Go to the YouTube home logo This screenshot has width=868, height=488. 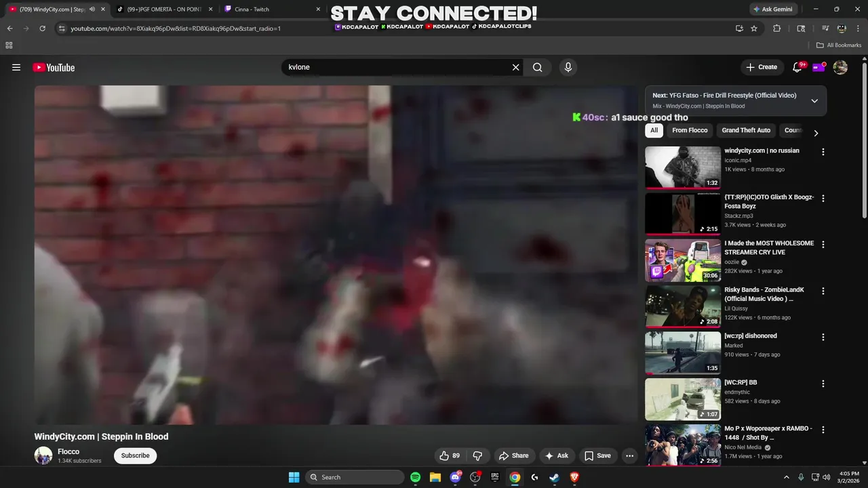pos(54,67)
